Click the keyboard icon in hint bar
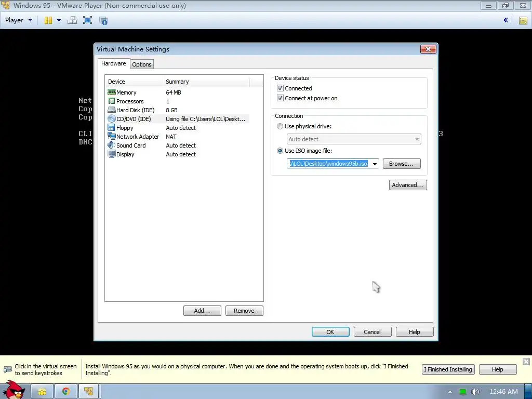This screenshot has height=399, width=532. coord(7,369)
